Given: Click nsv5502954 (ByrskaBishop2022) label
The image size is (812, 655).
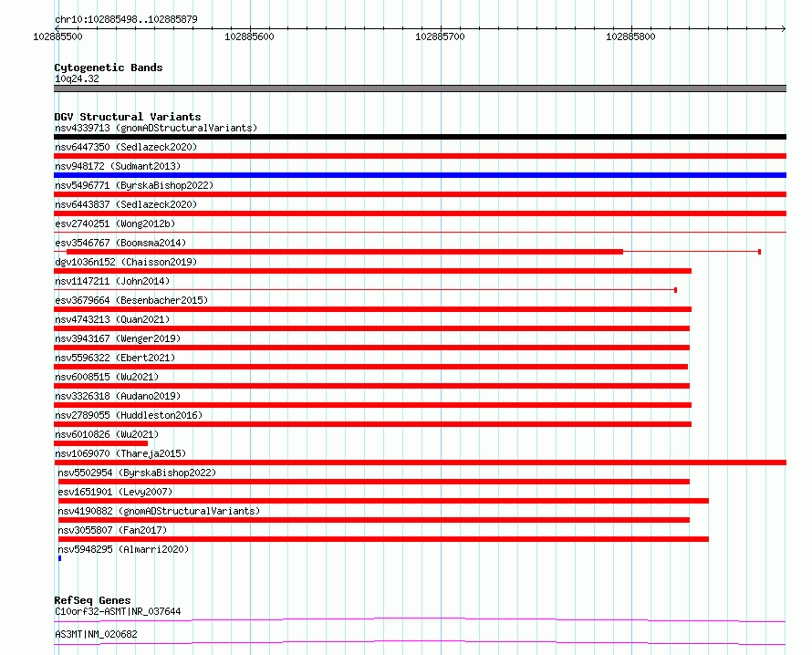Looking at the screenshot, I should [x=137, y=473].
